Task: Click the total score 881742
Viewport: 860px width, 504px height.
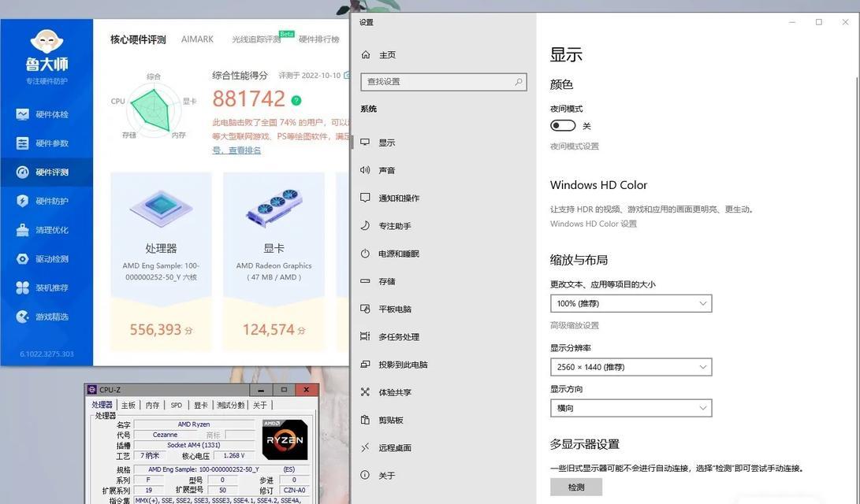Action: [248, 99]
